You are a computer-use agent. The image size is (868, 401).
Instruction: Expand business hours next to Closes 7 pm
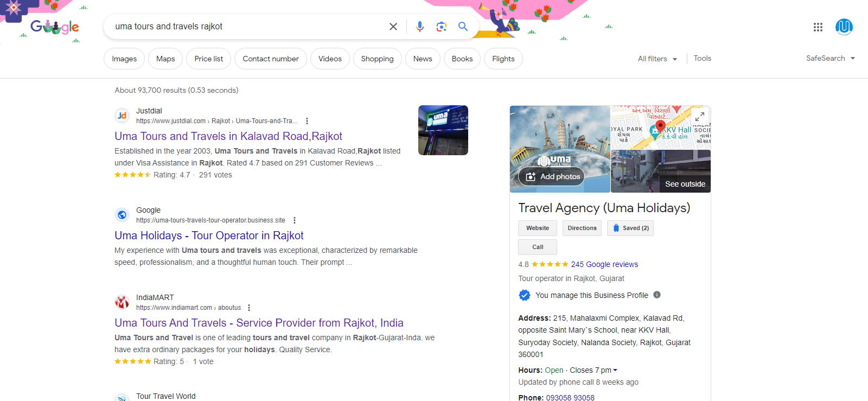click(x=615, y=370)
